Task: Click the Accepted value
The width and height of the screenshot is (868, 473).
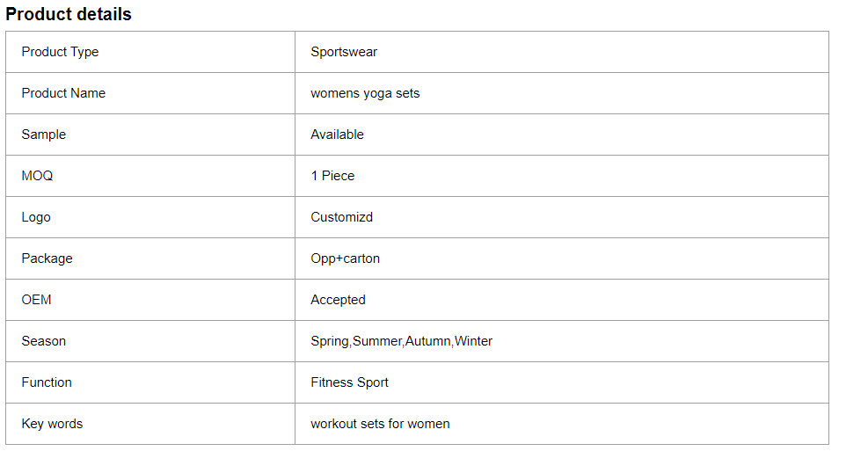Action: click(x=339, y=300)
